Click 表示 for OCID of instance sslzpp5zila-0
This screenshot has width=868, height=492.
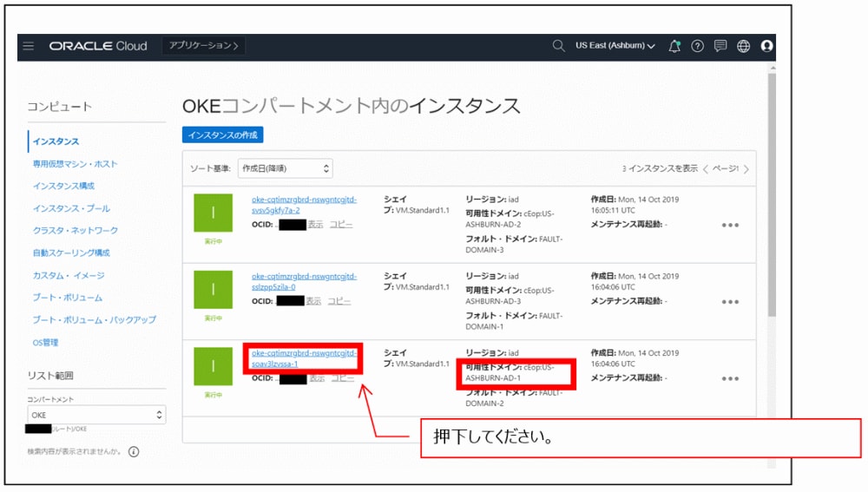(x=313, y=301)
